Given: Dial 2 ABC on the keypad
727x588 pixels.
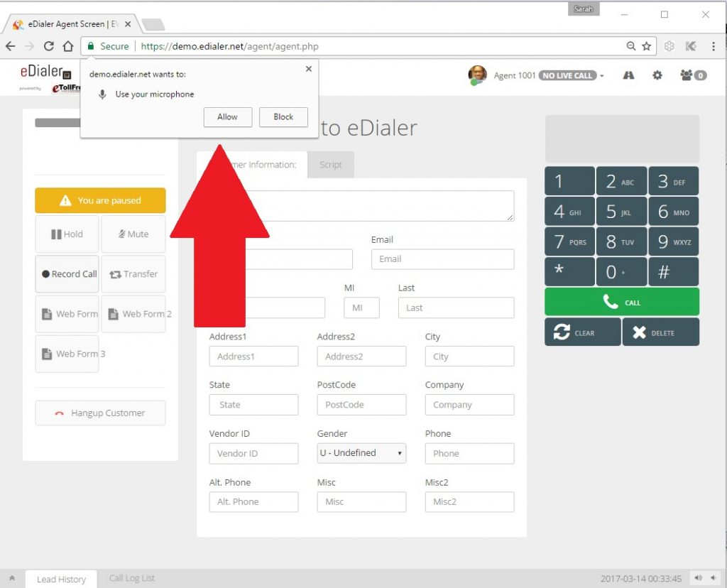Looking at the screenshot, I should click(x=622, y=181).
